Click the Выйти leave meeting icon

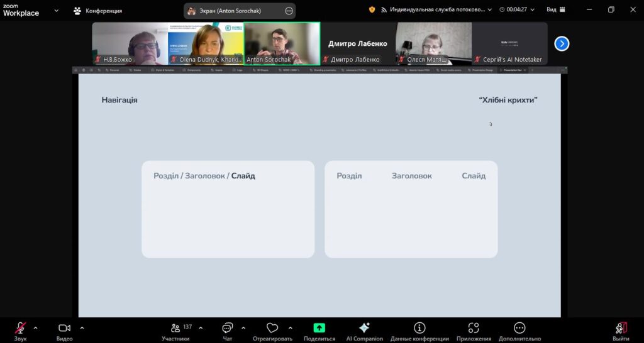(621, 328)
